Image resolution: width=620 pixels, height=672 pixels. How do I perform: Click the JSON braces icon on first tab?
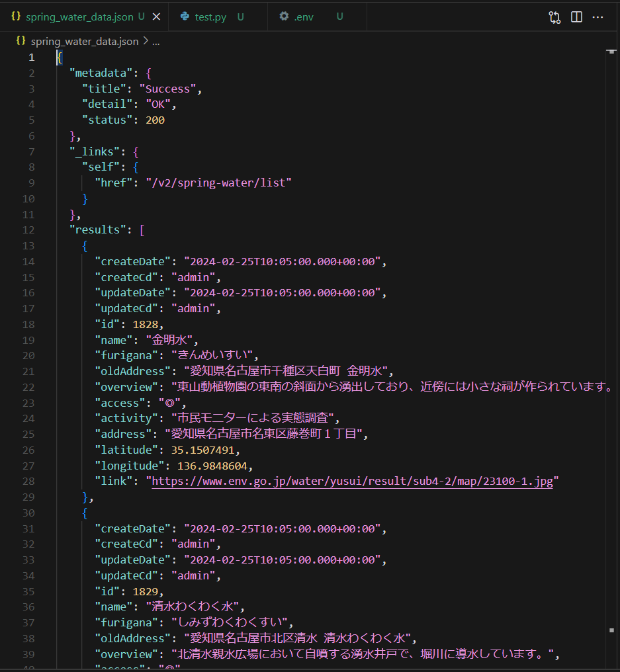point(16,17)
